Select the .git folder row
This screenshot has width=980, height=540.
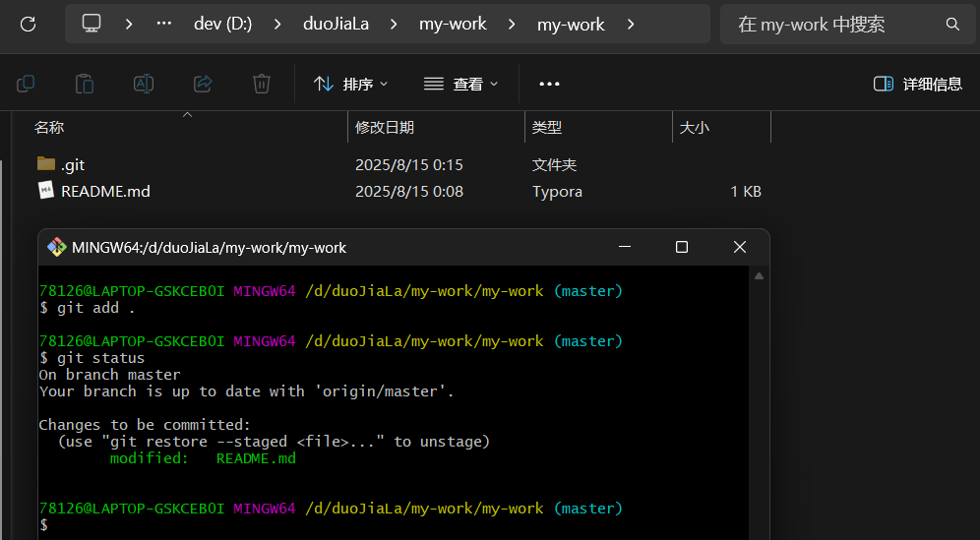[400, 164]
